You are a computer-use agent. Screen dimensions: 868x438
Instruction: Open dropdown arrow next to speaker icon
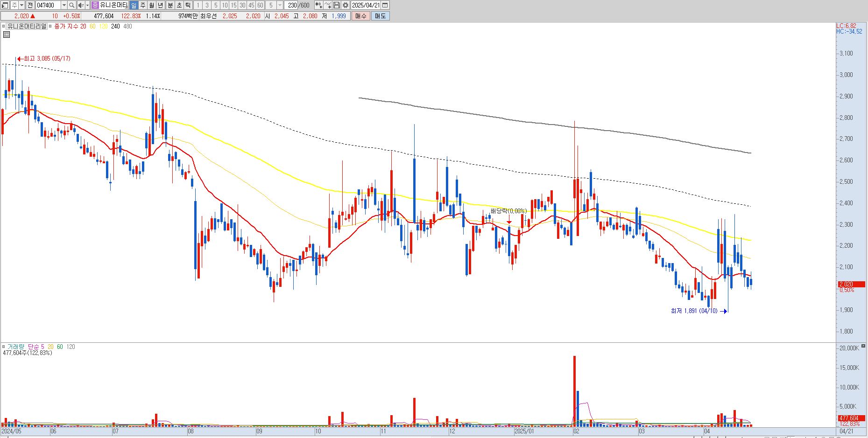point(87,5)
